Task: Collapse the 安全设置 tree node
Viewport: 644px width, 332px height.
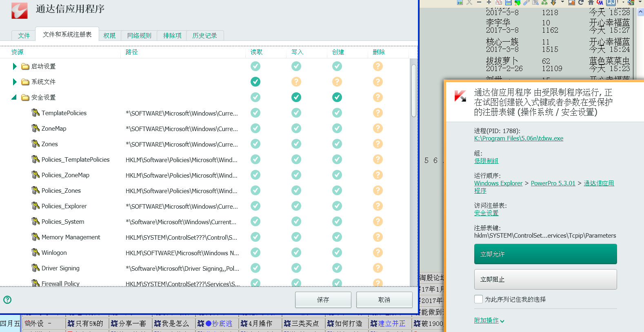Action: 14,97
